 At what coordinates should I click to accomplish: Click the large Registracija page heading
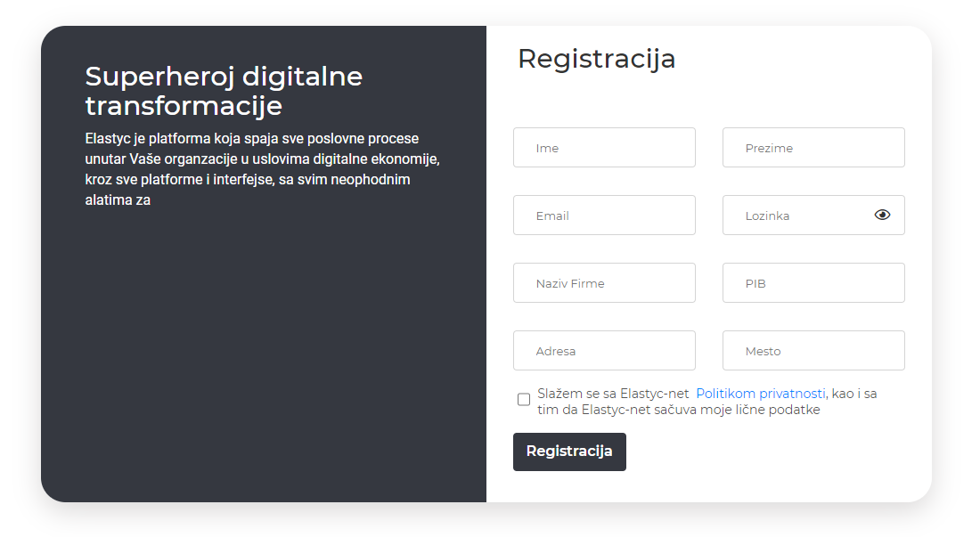coord(596,59)
